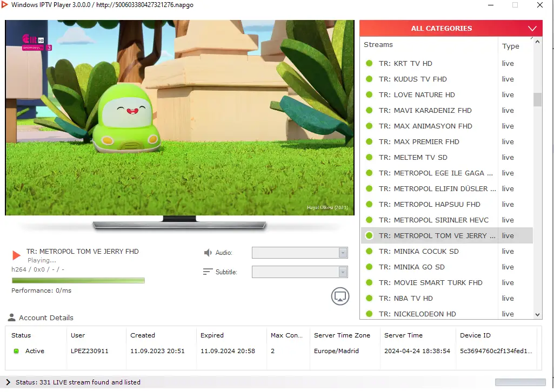Click the Europe/Madrid time zone cell

(336, 351)
